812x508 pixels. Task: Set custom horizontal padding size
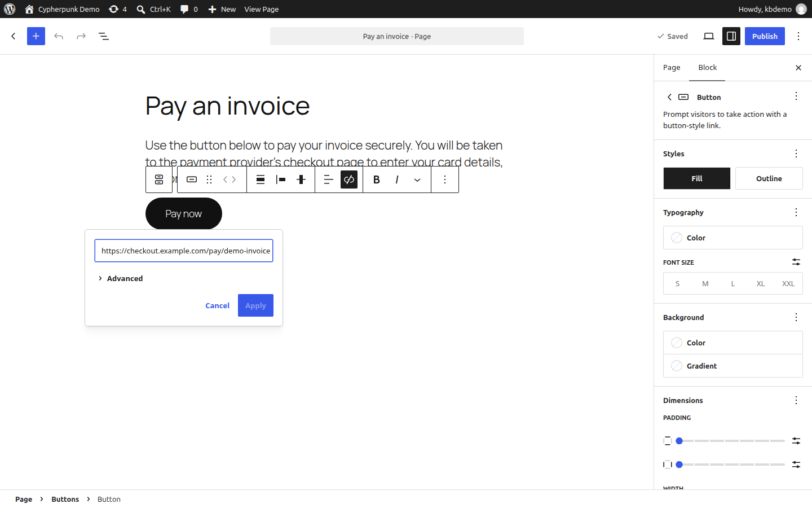pyautogui.click(x=796, y=465)
